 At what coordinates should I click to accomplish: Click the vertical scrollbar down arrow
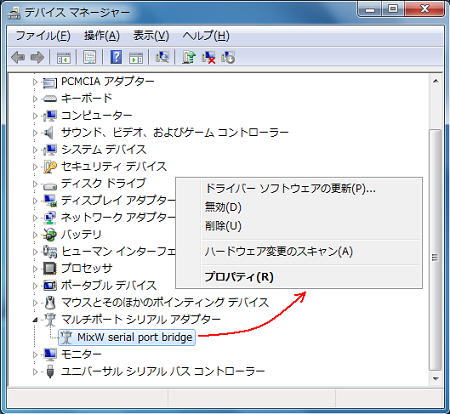tap(435, 379)
